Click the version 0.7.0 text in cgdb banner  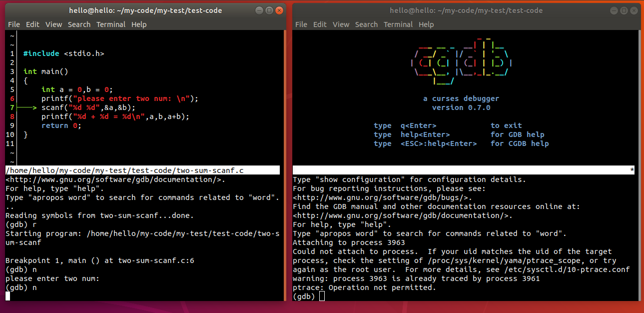pyautogui.click(x=460, y=107)
